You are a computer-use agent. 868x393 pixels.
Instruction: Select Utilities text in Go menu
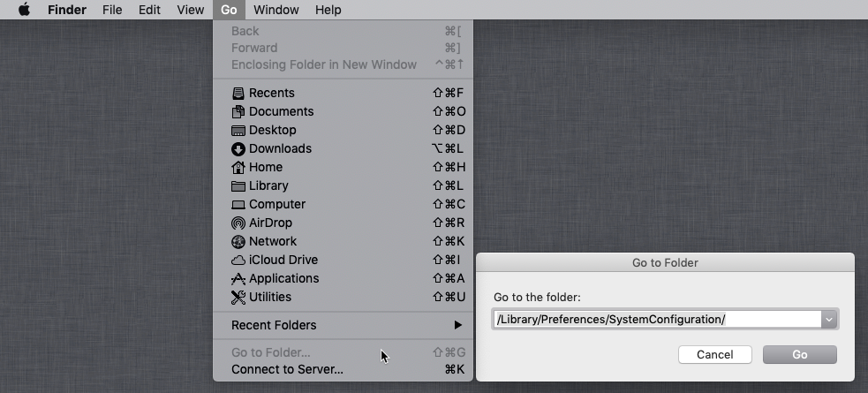click(x=270, y=297)
